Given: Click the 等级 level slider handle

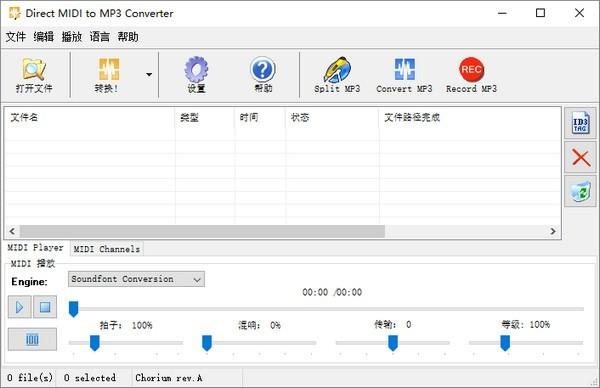Looking at the screenshot, I should pyautogui.click(x=505, y=343).
